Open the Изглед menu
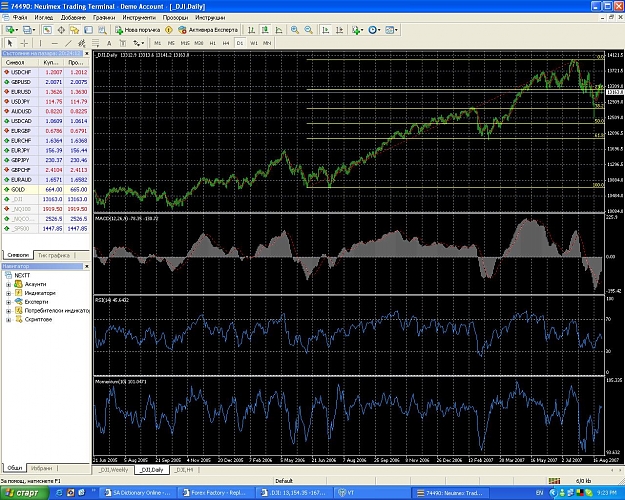The height and width of the screenshot is (500, 625). tap(43, 18)
